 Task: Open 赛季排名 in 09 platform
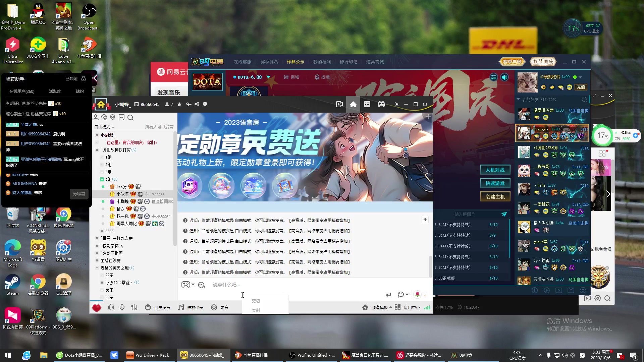(269, 62)
